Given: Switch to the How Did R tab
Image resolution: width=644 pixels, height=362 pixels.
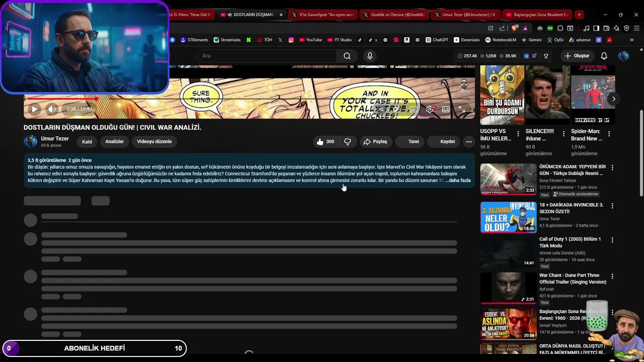Looking at the screenshot, I should click(191, 15).
